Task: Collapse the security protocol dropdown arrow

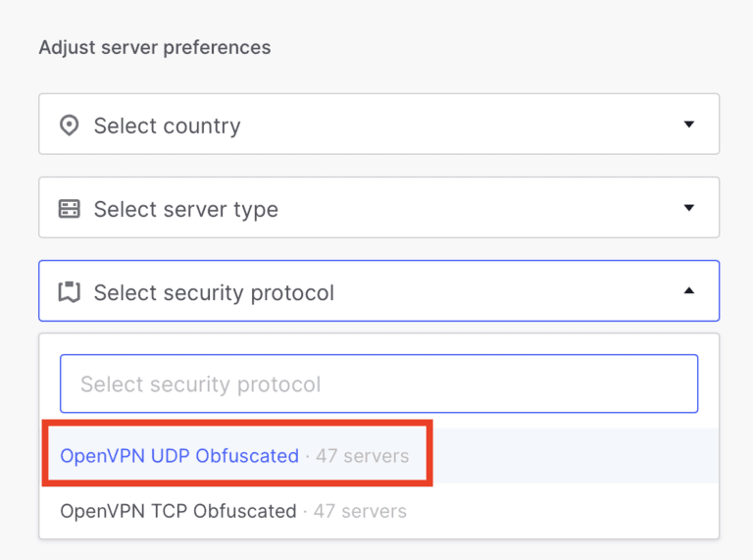Action: 688,291
